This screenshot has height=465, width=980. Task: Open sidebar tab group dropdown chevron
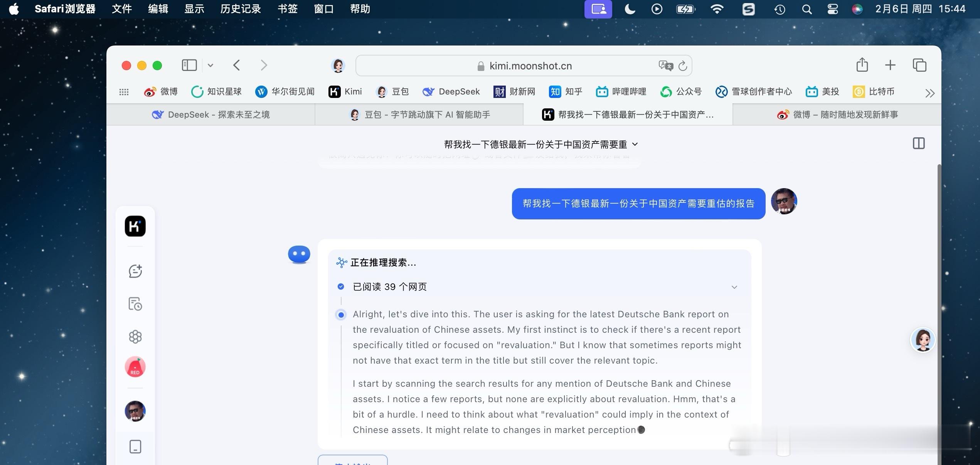[x=210, y=65]
